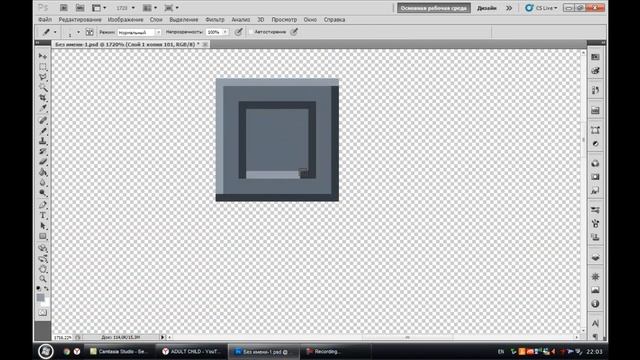This screenshot has height=360, width=640.
Task: Select the Eraser tool
Action: (x=42, y=162)
